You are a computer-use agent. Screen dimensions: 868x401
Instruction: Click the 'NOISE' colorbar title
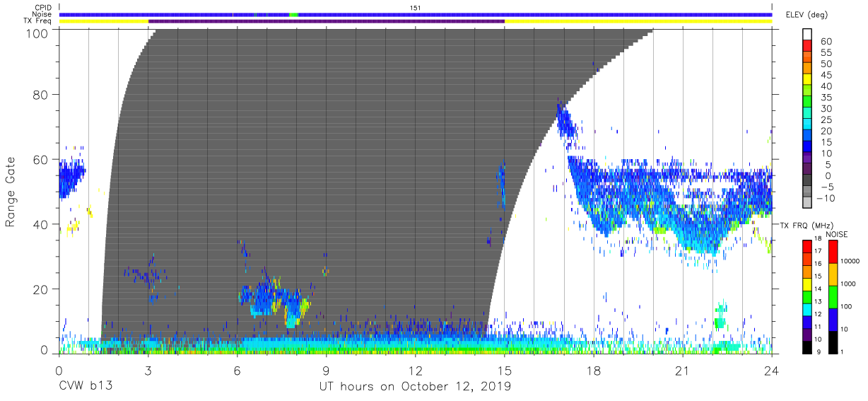836,234
